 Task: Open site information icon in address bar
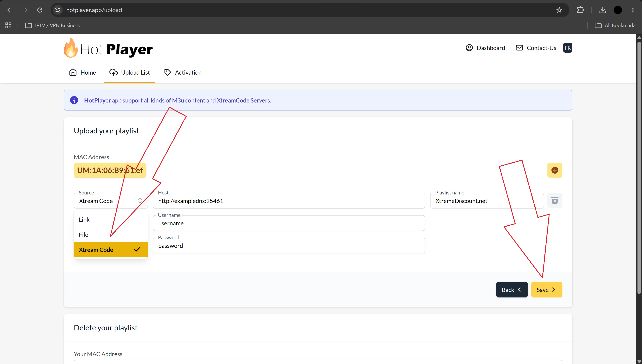pos(58,10)
